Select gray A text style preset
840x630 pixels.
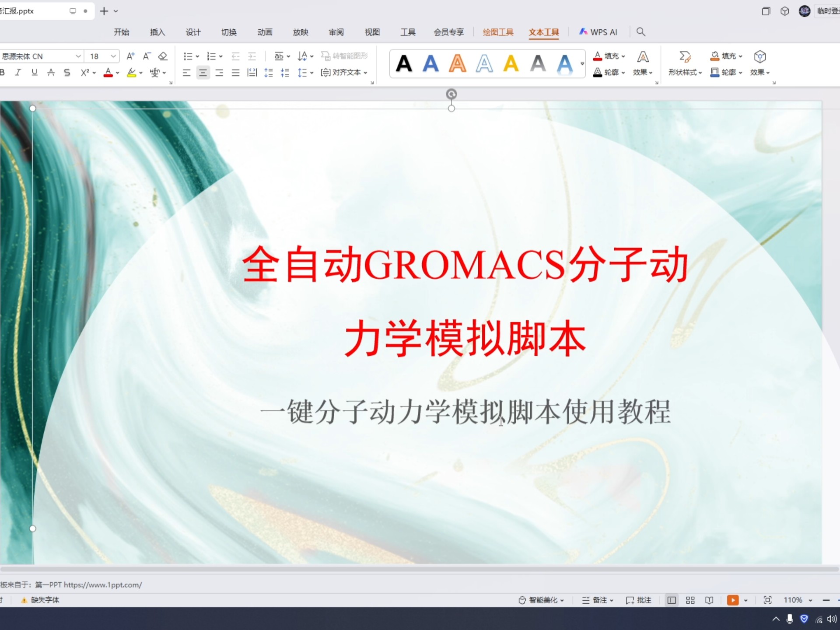click(538, 64)
